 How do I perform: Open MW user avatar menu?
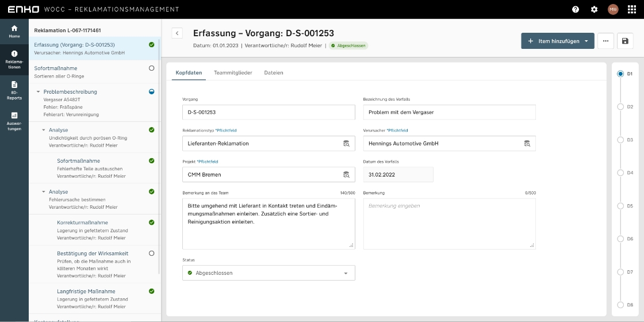point(613,9)
